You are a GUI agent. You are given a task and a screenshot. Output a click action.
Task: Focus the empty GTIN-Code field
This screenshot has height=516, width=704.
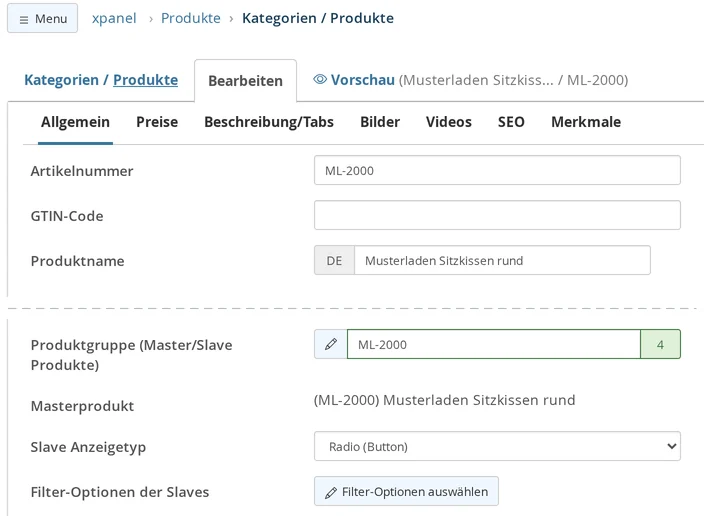point(497,215)
